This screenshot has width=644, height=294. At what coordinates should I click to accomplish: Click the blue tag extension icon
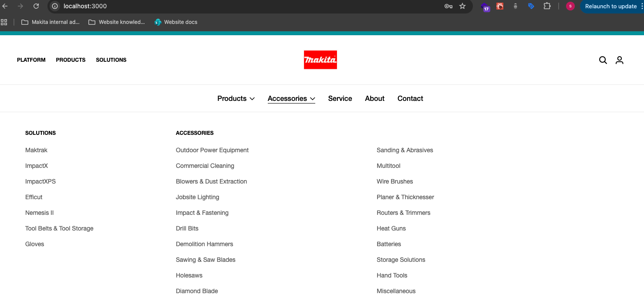(x=531, y=6)
